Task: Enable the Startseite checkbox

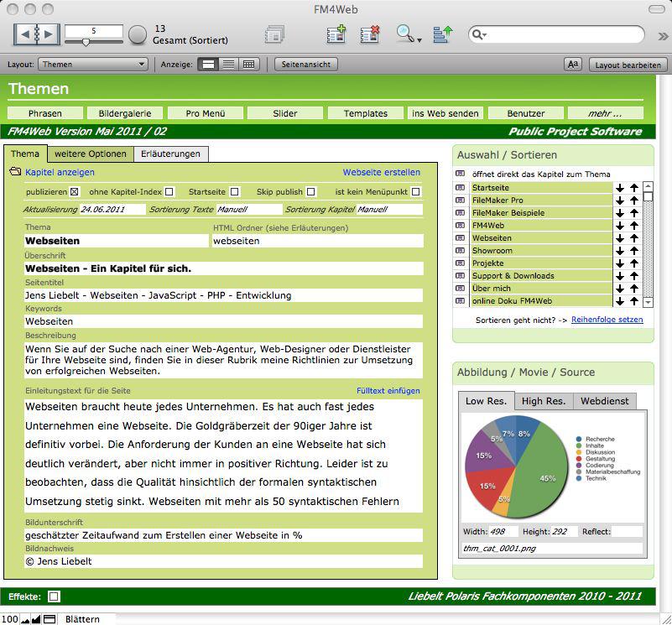Action: click(235, 192)
